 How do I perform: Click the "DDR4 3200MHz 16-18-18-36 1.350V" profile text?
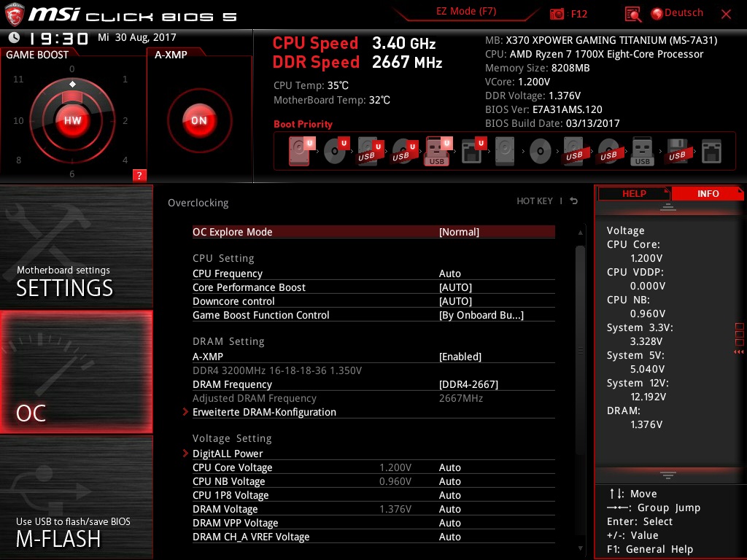click(276, 370)
